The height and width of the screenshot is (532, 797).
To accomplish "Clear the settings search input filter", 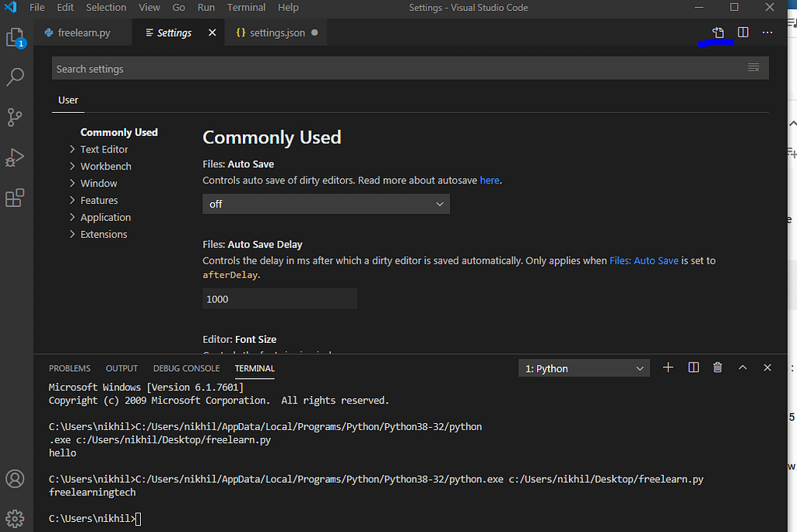I will pyautogui.click(x=753, y=68).
